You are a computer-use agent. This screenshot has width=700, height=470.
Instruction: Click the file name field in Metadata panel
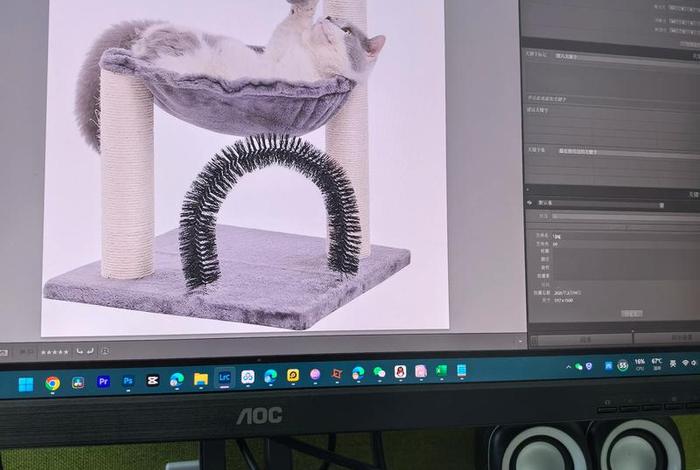tap(625, 236)
